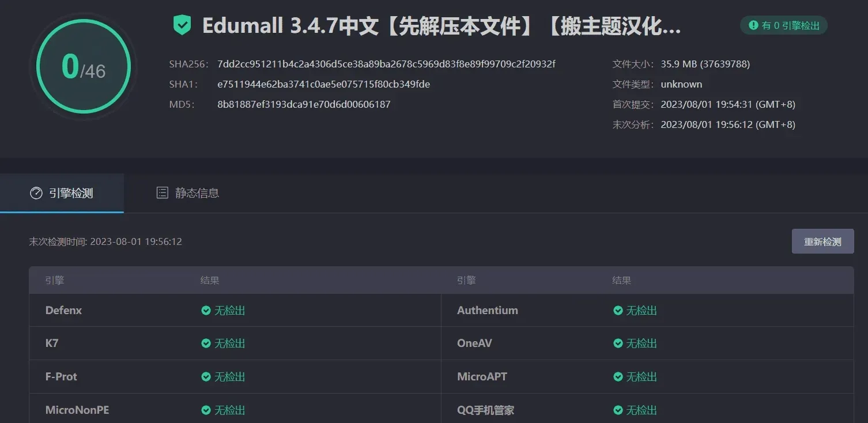868x423 pixels.
Task: Click the green check icon in Defenx row
Action: [x=206, y=311]
